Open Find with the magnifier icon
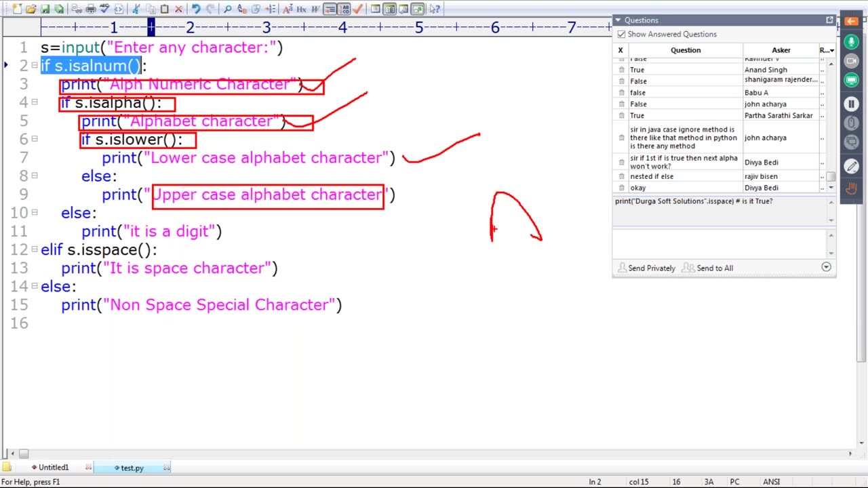Screen dimensions: 868x488 (227, 9)
